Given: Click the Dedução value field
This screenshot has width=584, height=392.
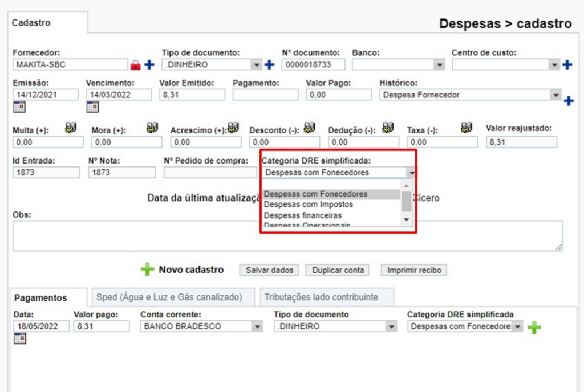Looking at the screenshot, I should click(x=363, y=142).
